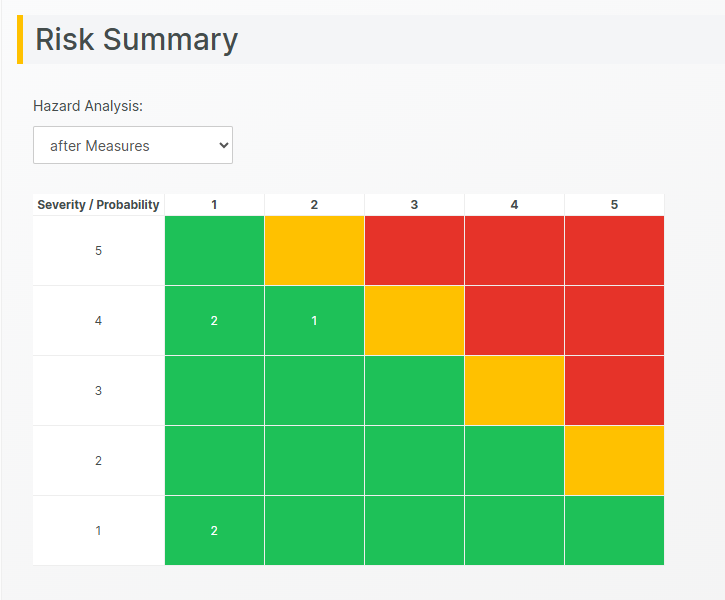Click yellow cell at severity 3, probability 4
The image size is (725, 600).
click(514, 391)
